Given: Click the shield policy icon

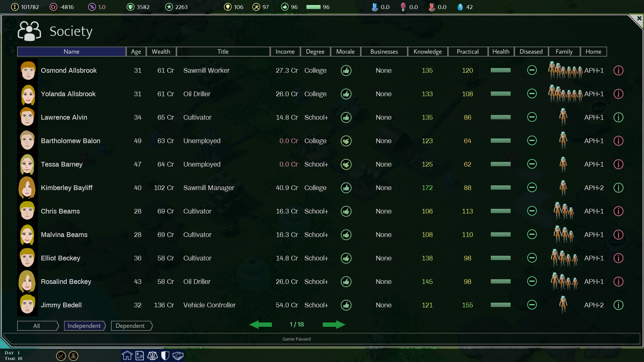Looking at the screenshot, I should 165,355.
